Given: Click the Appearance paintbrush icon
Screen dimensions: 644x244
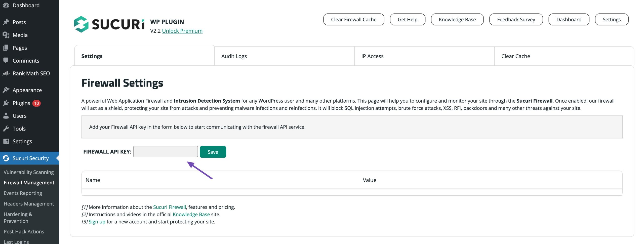Looking at the screenshot, I should [6, 90].
